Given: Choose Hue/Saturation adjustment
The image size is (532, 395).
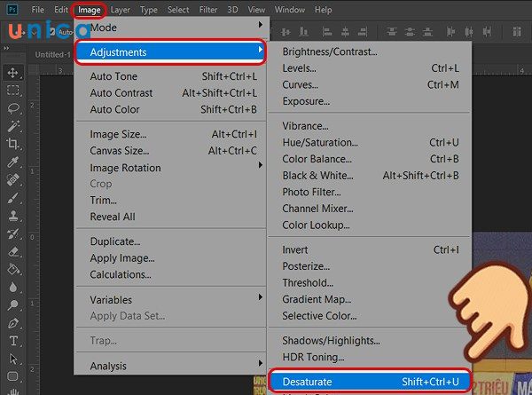Looking at the screenshot, I should click(x=370, y=142).
